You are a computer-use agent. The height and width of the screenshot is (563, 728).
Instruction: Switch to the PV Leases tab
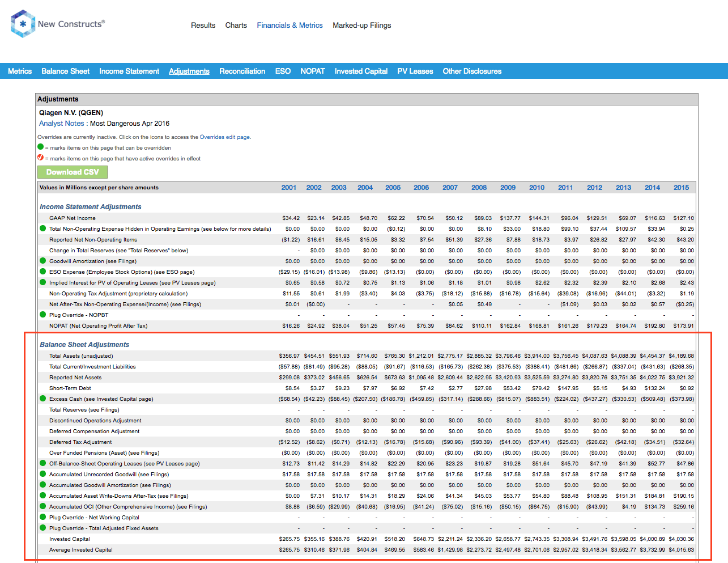[x=415, y=71]
